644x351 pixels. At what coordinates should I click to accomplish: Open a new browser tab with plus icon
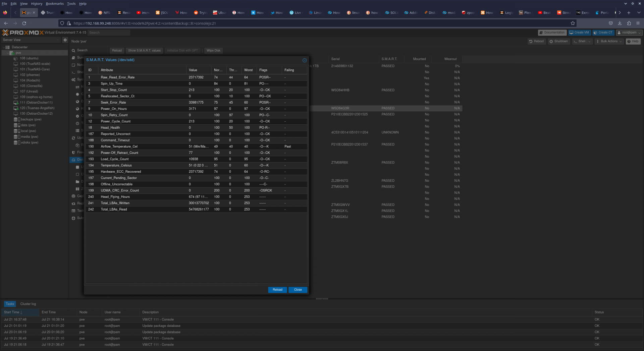(629, 13)
